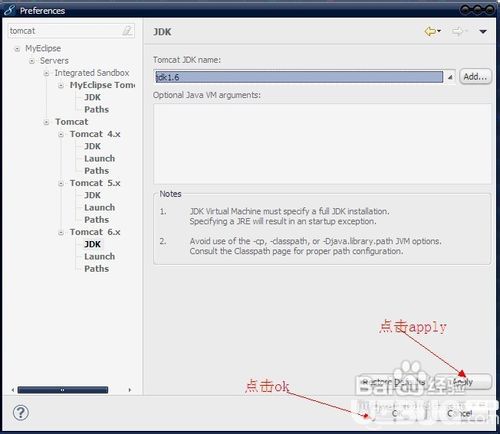Click the Apply button
This screenshot has height=434, width=500.
[x=464, y=382]
